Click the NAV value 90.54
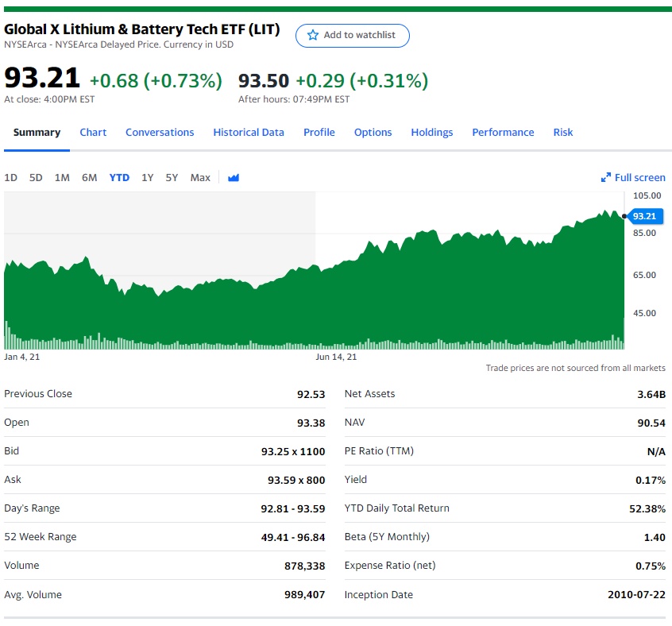 click(651, 423)
